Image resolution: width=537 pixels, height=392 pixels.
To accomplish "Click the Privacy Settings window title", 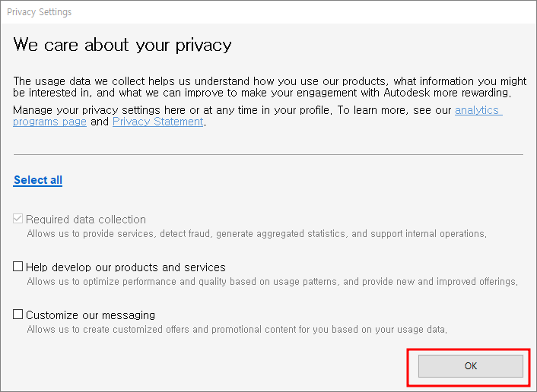I will 39,12.
